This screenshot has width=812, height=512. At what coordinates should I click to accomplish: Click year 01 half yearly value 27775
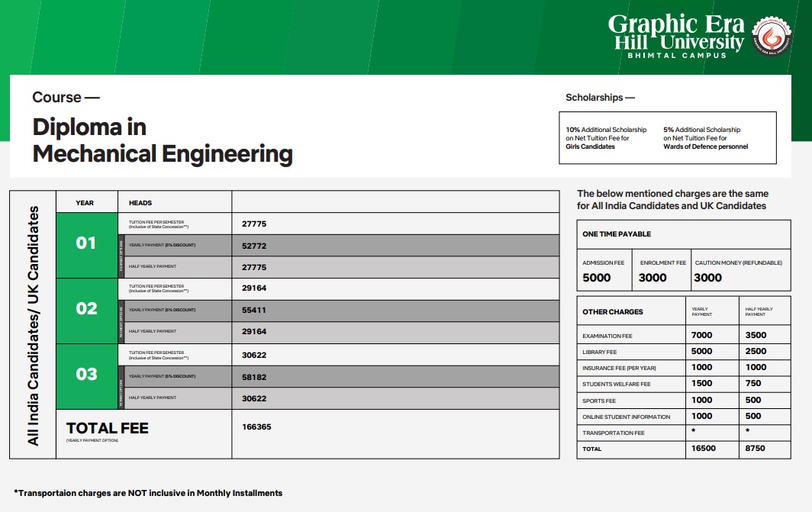(x=254, y=267)
